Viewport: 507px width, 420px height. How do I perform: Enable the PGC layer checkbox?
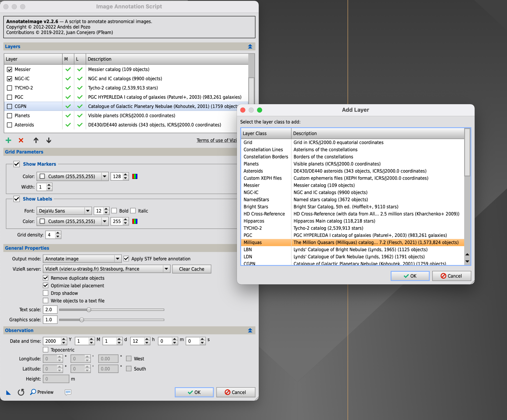pos(9,97)
